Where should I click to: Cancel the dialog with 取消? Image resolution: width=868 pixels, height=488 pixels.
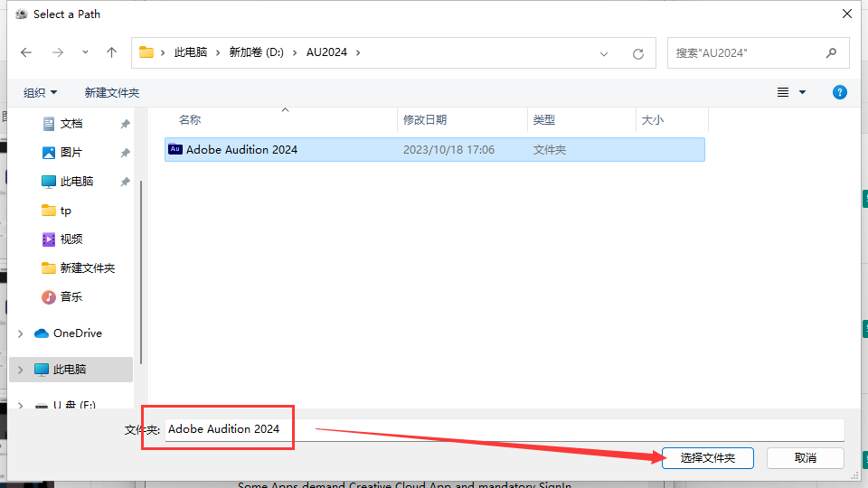pyautogui.click(x=806, y=458)
